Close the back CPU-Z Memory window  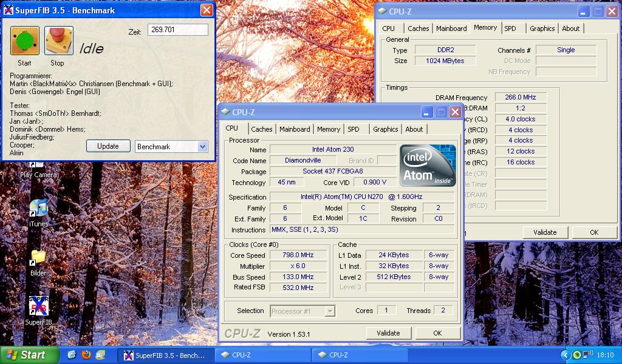coord(612,12)
